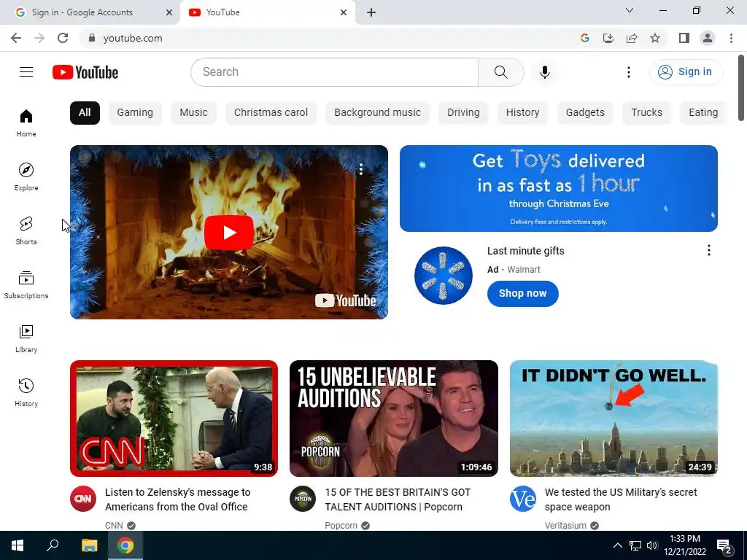Viewport: 747px width, 560px height.
Task: Open the fireplace video three-dot options
Action: coord(360,169)
